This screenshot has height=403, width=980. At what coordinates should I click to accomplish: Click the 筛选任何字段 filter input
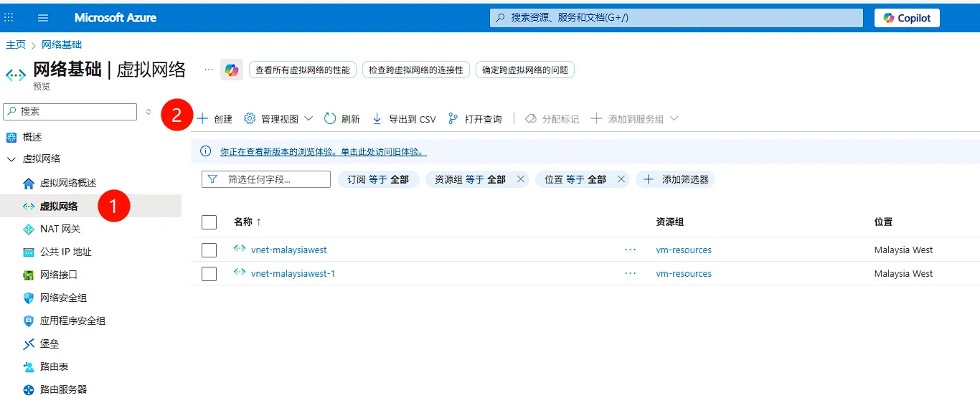(x=266, y=179)
